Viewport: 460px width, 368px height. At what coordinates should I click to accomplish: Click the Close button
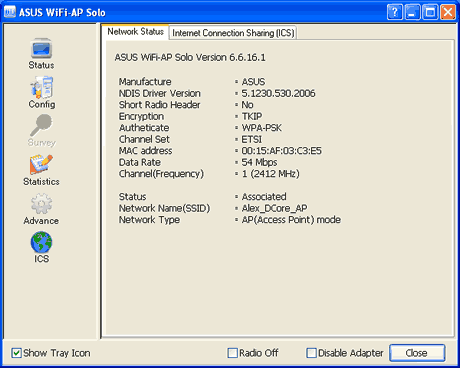[417, 353]
